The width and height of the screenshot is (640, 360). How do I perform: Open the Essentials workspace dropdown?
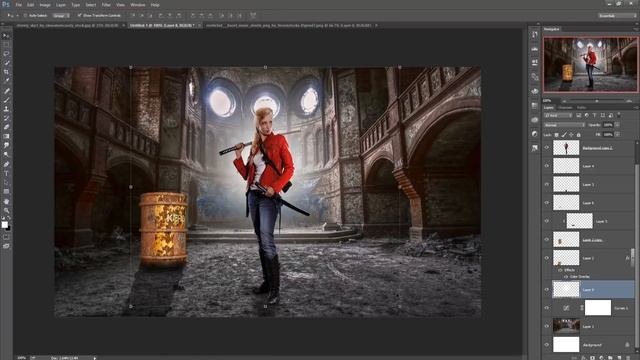pyautogui.click(x=617, y=16)
